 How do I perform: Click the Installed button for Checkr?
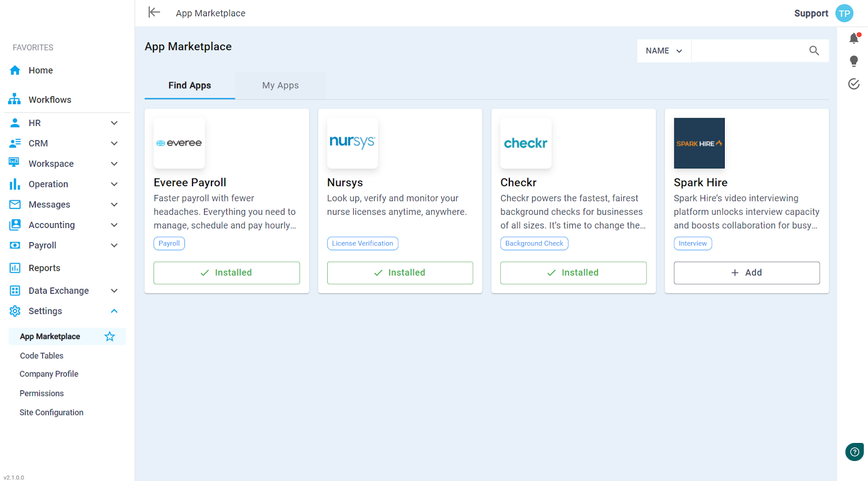click(x=573, y=273)
